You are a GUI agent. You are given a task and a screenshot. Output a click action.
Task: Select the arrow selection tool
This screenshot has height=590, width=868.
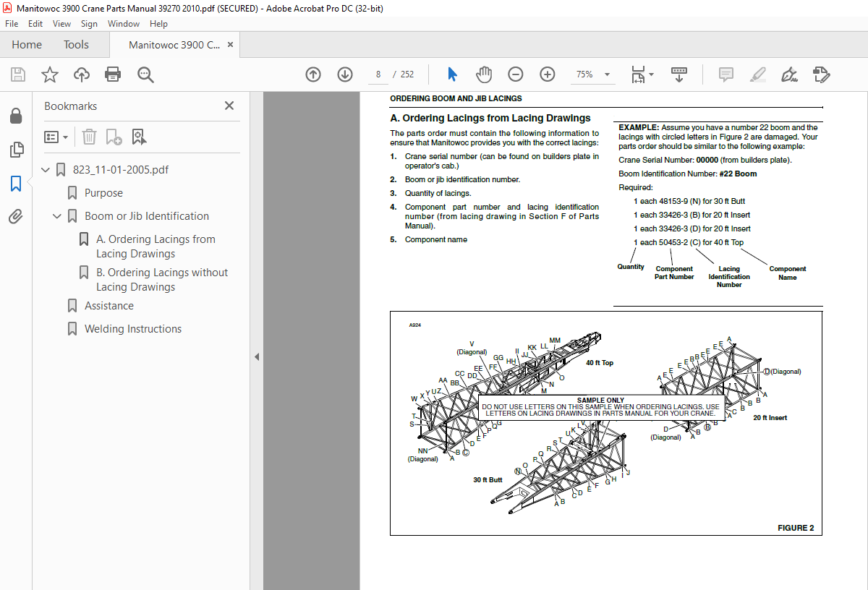pyautogui.click(x=453, y=74)
